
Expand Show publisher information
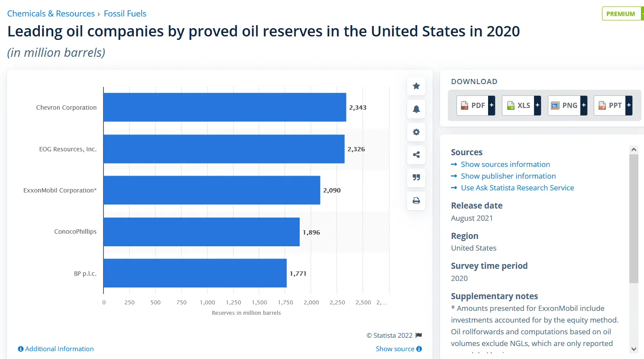click(x=508, y=176)
